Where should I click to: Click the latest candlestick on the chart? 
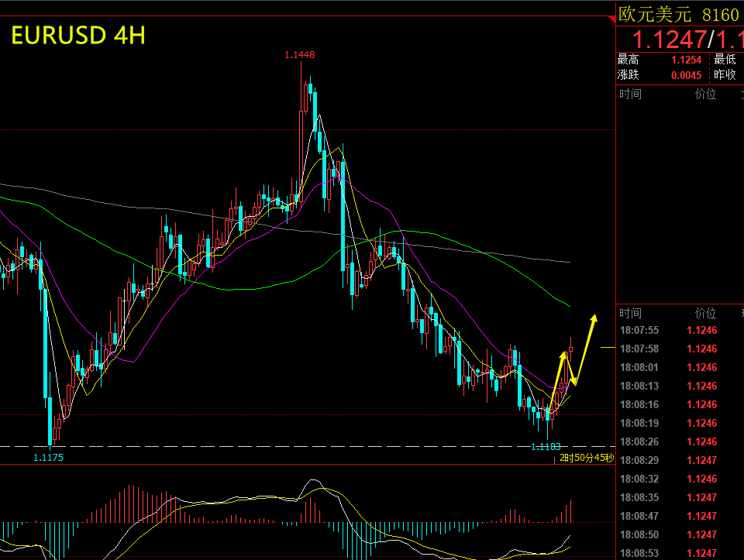(570, 349)
